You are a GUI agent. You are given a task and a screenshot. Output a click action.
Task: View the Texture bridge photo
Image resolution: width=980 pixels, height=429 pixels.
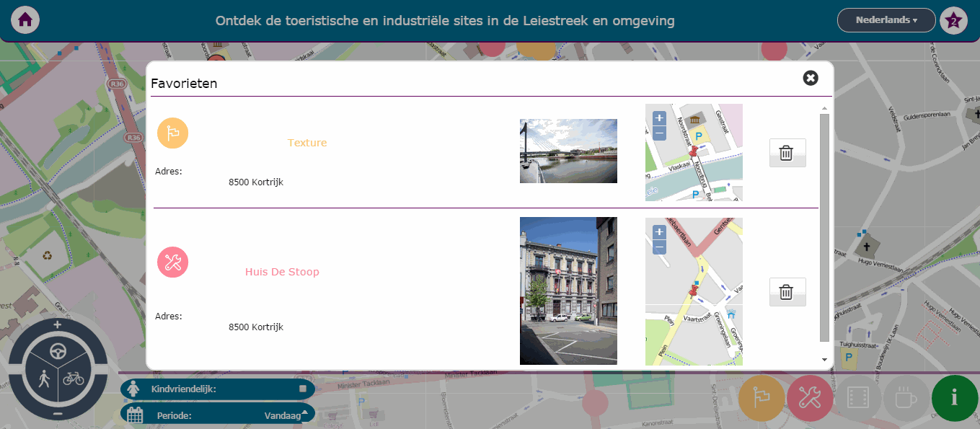(568, 151)
